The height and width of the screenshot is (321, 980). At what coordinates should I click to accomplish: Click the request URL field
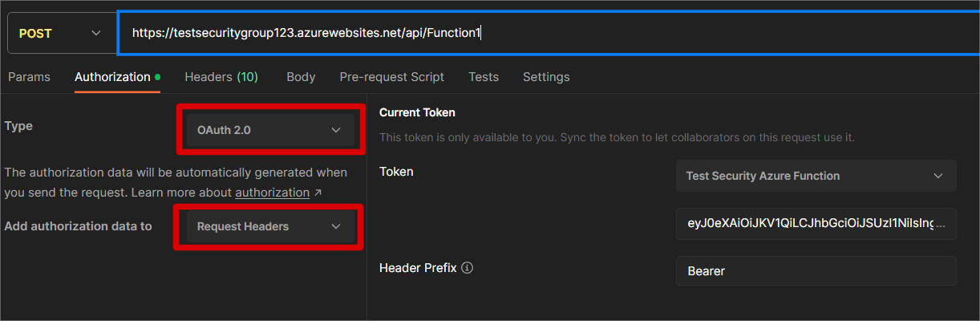[545, 33]
